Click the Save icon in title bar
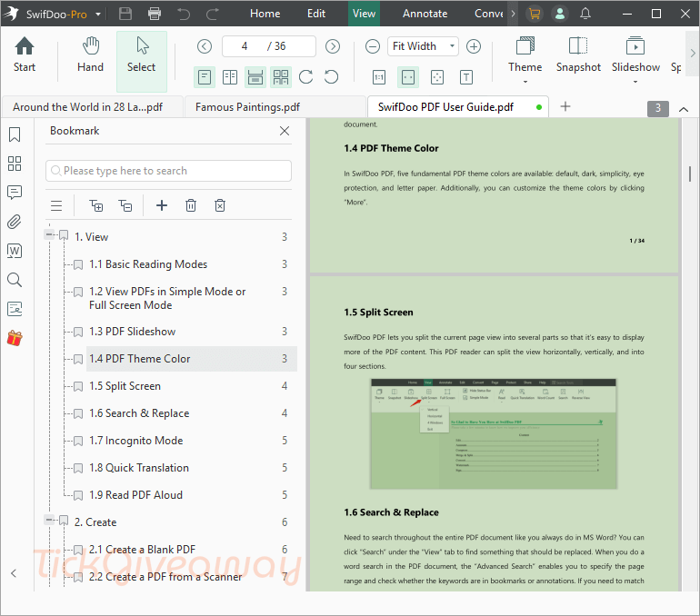Screen dimensions: 700x616 click(x=125, y=14)
